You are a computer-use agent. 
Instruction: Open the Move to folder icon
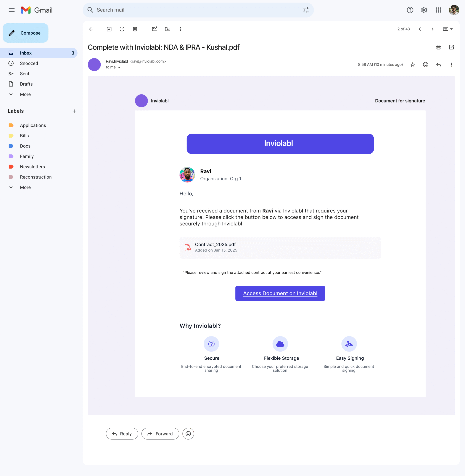(x=168, y=29)
